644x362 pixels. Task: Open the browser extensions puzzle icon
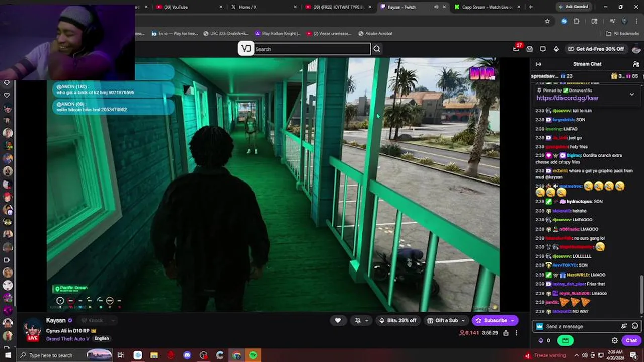point(577,21)
